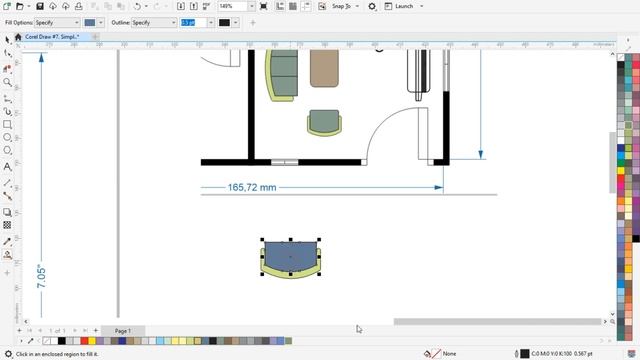Select the Shape tool
The width and height of the screenshot is (640, 360).
(7, 53)
